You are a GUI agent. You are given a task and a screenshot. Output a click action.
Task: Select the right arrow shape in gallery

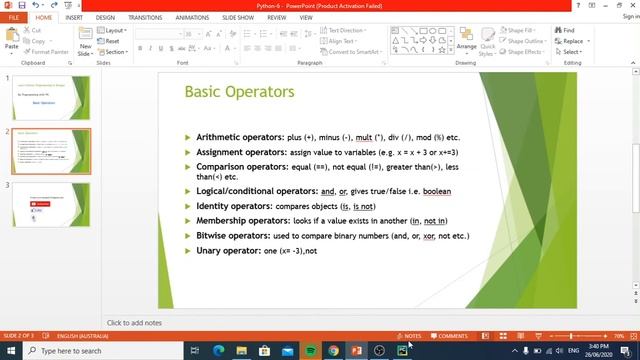(423, 40)
